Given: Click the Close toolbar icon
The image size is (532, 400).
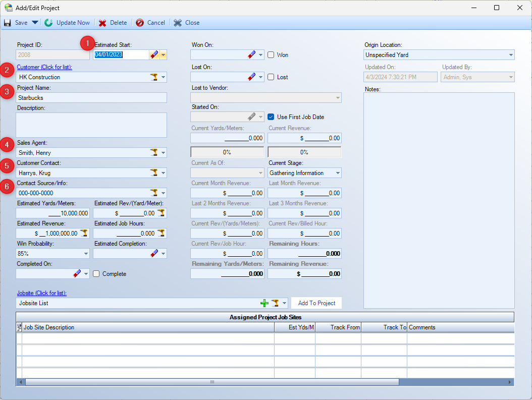Looking at the screenshot, I should 178,23.
